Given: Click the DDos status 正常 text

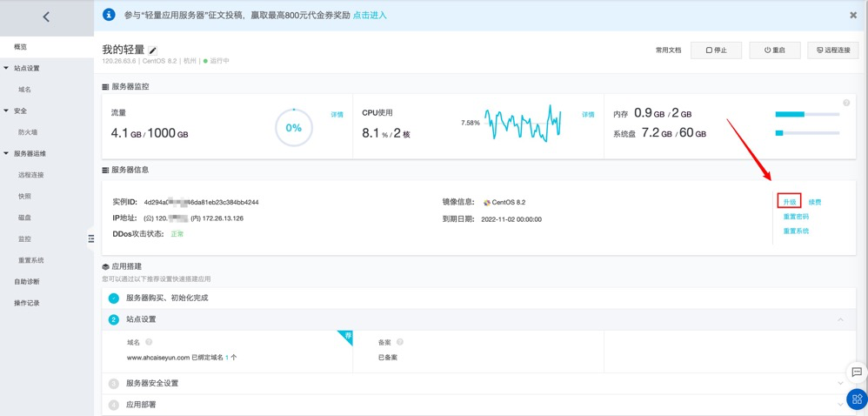Looking at the screenshot, I should pos(177,234).
